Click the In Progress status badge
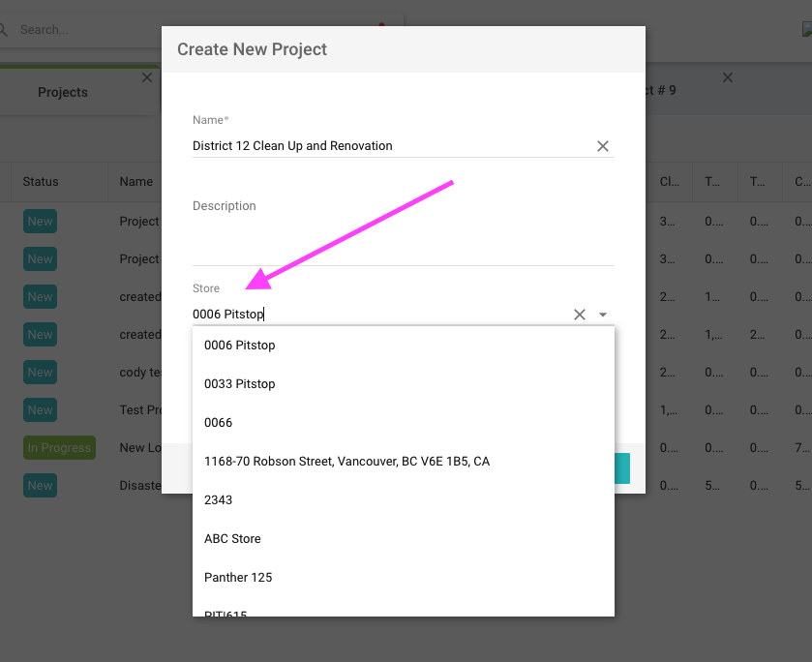Screen dimensions: 812x662 coord(59,448)
